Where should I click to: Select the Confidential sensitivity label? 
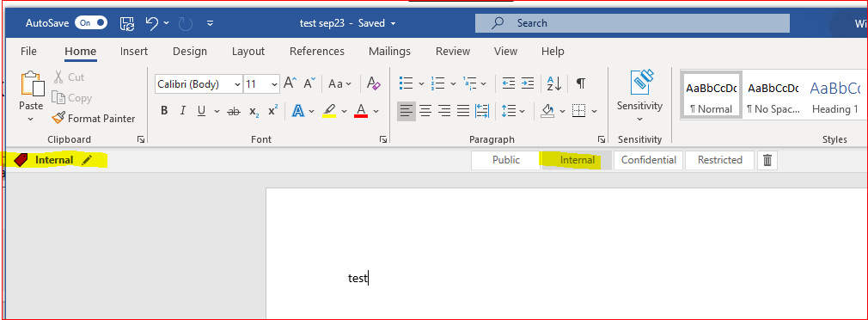[x=648, y=160]
